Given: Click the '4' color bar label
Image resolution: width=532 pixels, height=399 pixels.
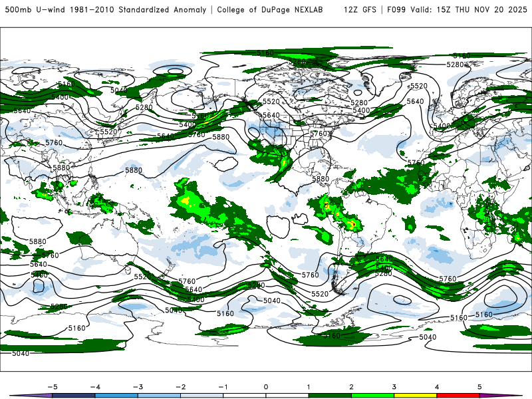Looking at the screenshot, I should (437, 387).
